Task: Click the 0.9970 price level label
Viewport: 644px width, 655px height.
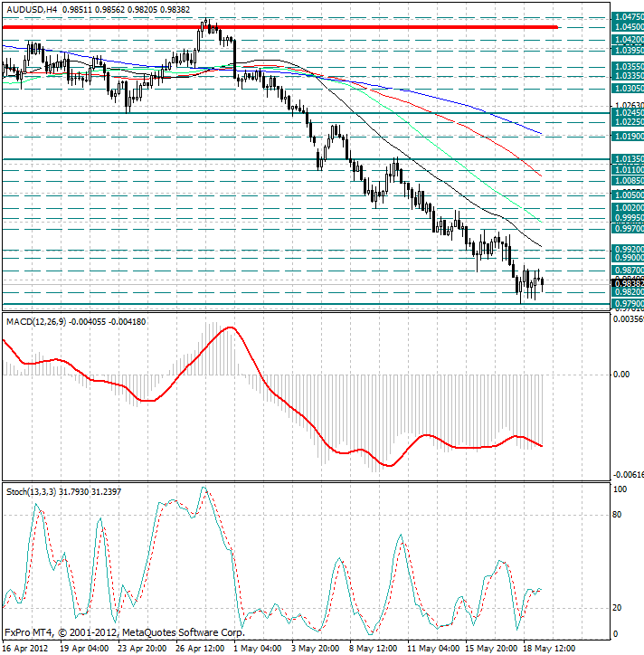Action: coord(628,229)
